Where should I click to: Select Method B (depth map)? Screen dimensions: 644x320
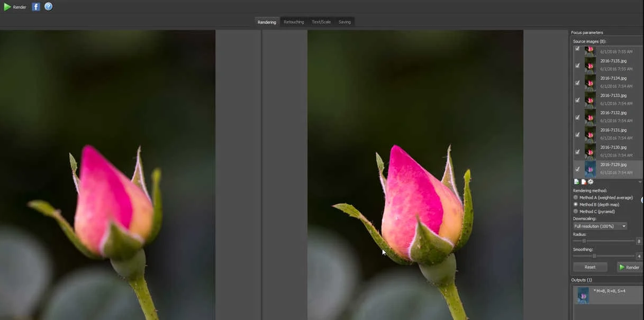click(596, 205)
